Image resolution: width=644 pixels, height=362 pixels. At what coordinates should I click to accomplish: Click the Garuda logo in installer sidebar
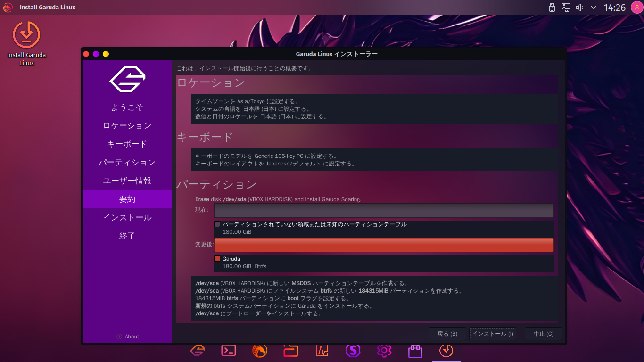click(127, 79)
